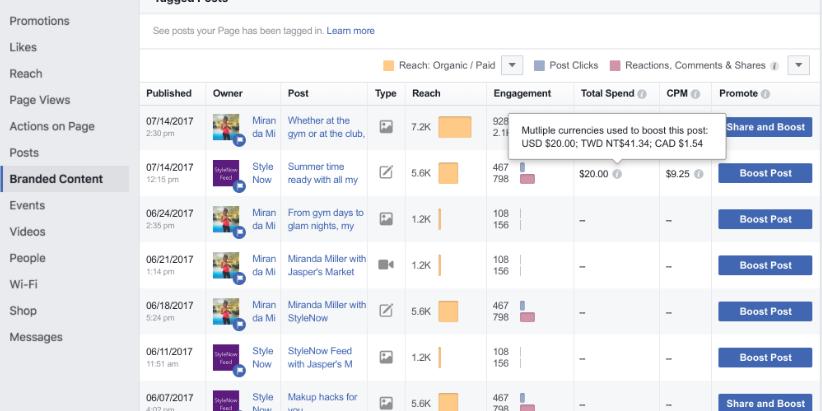Screen dimensions: 822x411
Task: Open Reach insights in sidebar
Action: (x=26, y=73)
